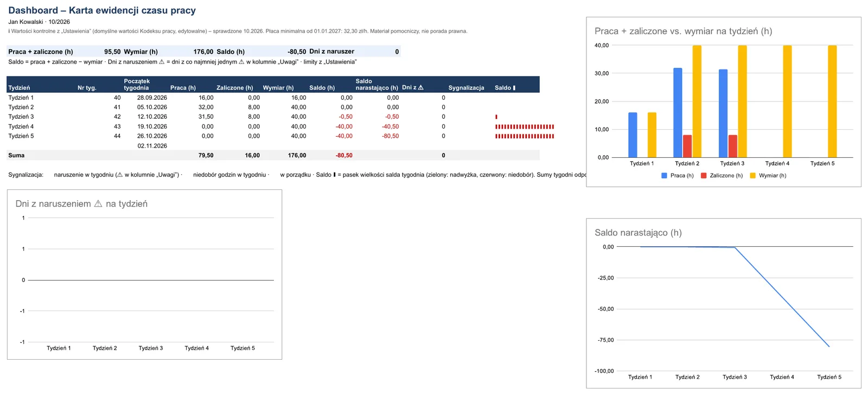Click the Saldo narastająco (h) table column header
This screenshot has width=868, height=395.
point(376,84)
